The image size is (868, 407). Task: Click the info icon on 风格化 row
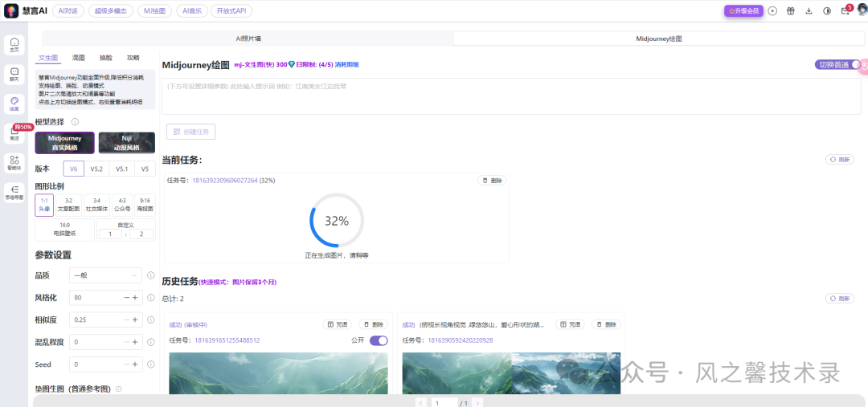click(150, 298)
